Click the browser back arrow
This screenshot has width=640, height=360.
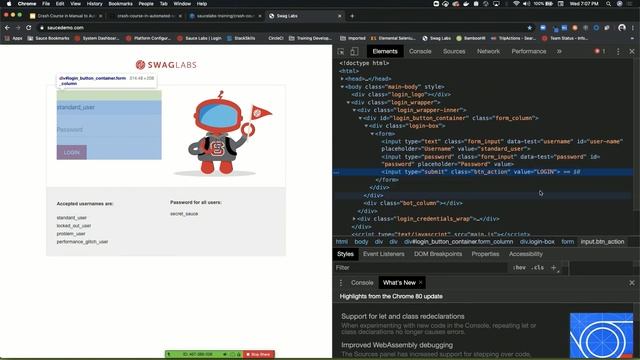7,28
